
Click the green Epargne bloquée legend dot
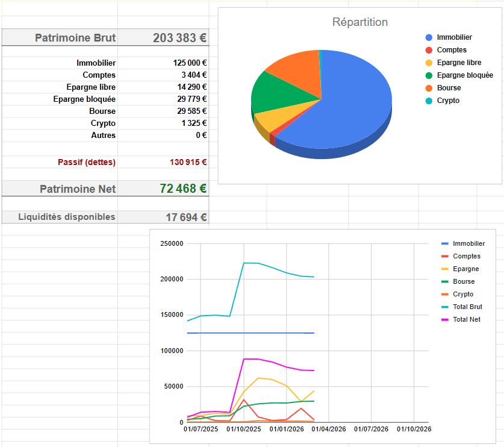click(x=429, y=75)
